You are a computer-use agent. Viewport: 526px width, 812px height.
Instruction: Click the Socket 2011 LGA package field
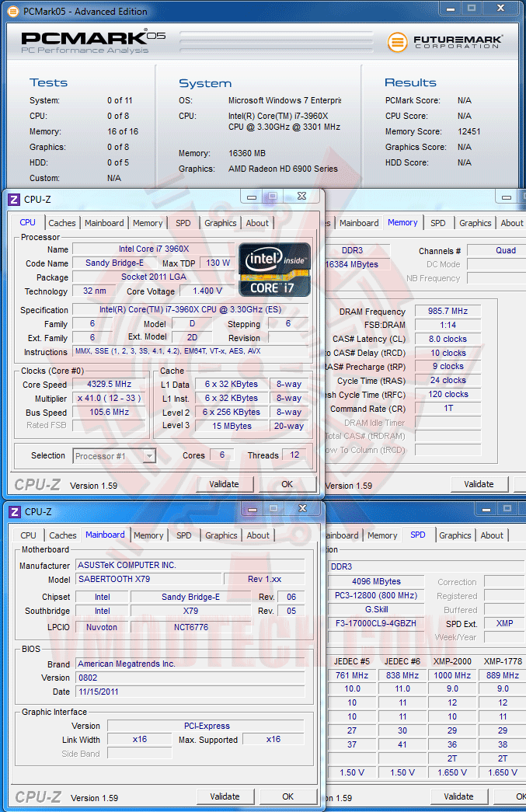coord(154,277)
